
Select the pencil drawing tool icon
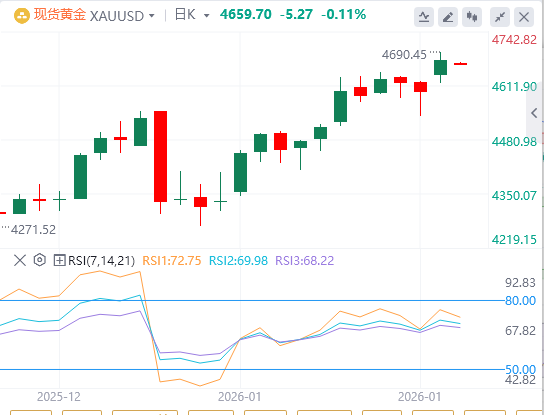click(x=448, y=17)
